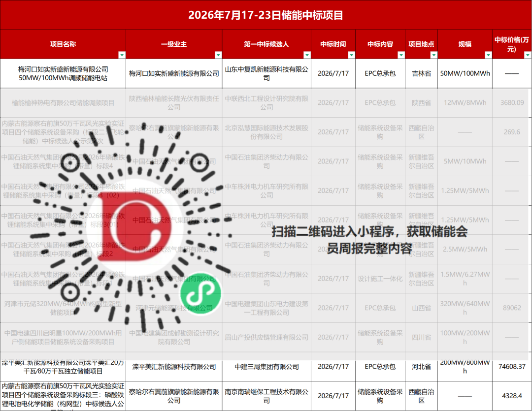The height and width of the screenshot is (411, 532).
Task: Open the 中标时间 column filter dropdown
Action: click(352, 55)
